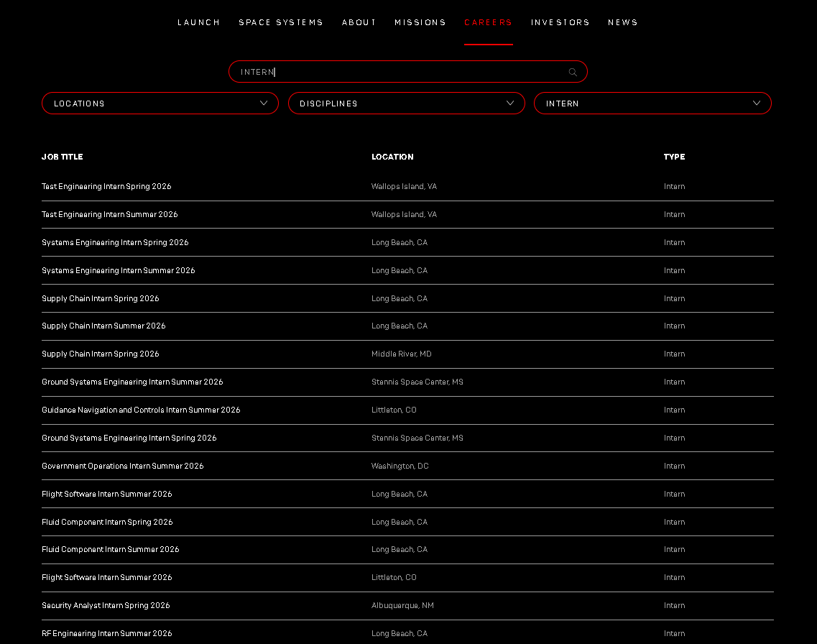Open Guidance Navigation and Controls Intern listing

tap(141, 410)
